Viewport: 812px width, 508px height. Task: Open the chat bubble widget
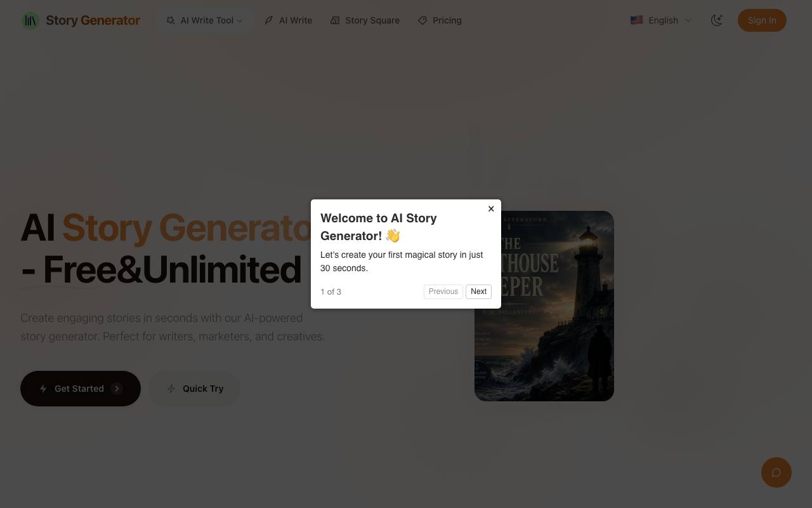[776, 472]
